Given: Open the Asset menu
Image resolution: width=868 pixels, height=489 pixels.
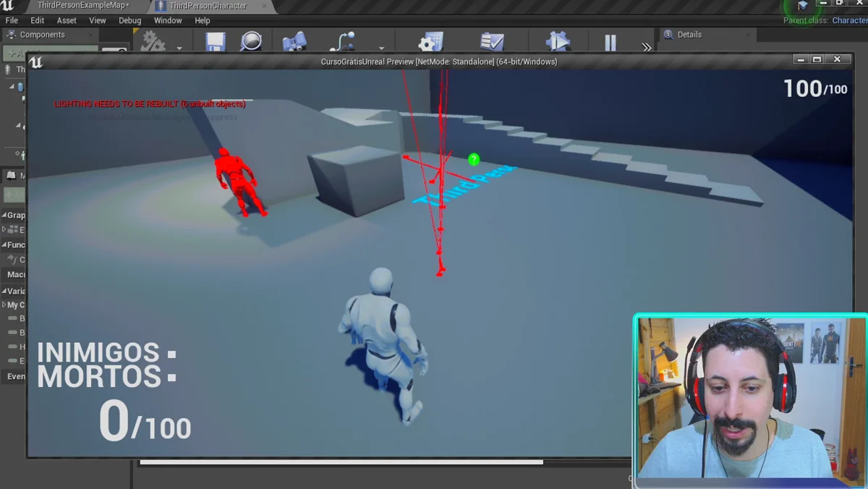Looking at the screenshot, I should [67, 20].
